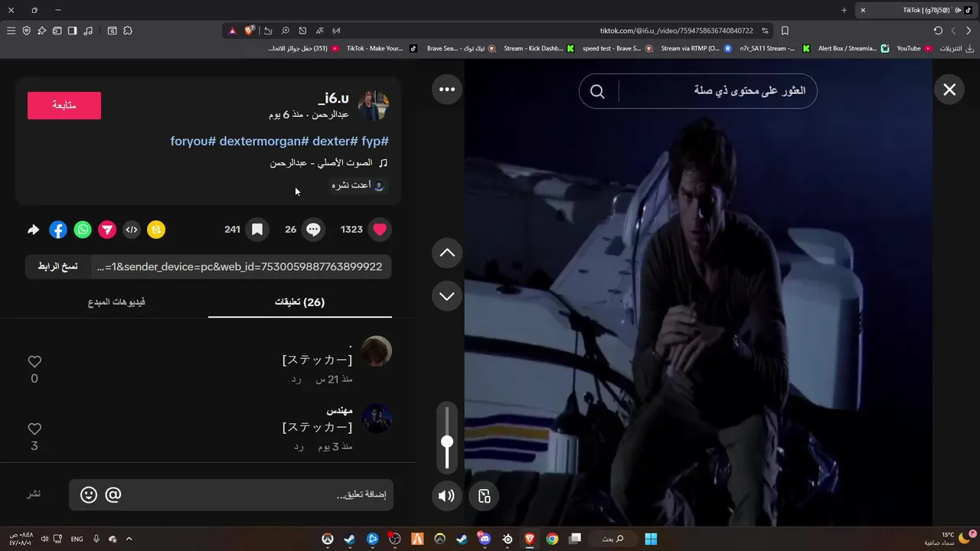Open Brave Rewards triangle icon

233,31
